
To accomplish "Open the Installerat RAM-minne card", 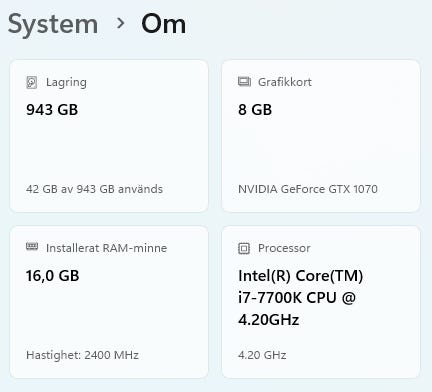I will 109,302.
